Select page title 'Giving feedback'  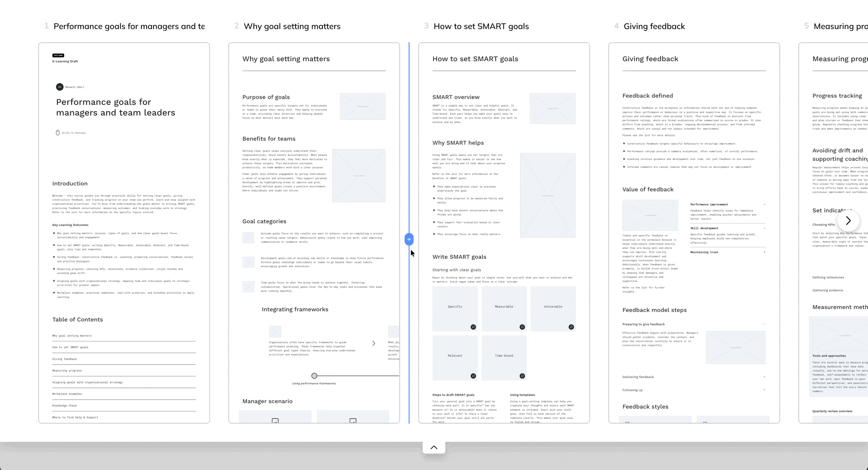click(654, 26)
